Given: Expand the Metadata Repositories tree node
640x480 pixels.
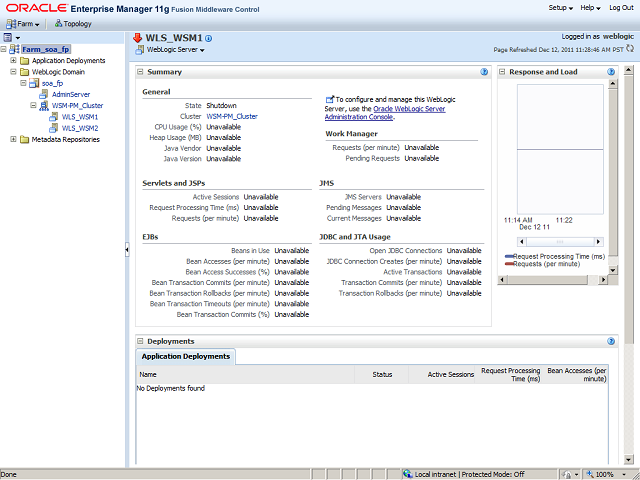Looking at the screenshot, I should coord(13,139).
